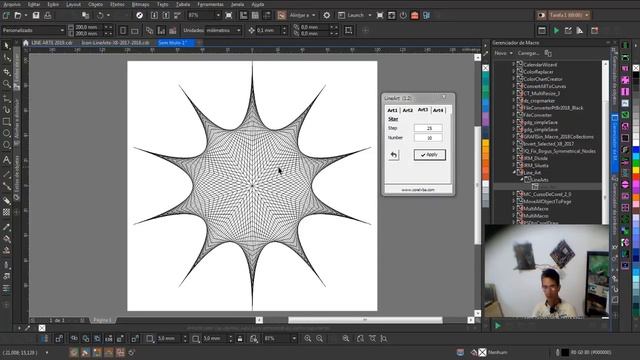The image size is (640, 360).
Task: Select the Pick tool in the toolbox
Action: pyautogui.click(x=6, y=46)
